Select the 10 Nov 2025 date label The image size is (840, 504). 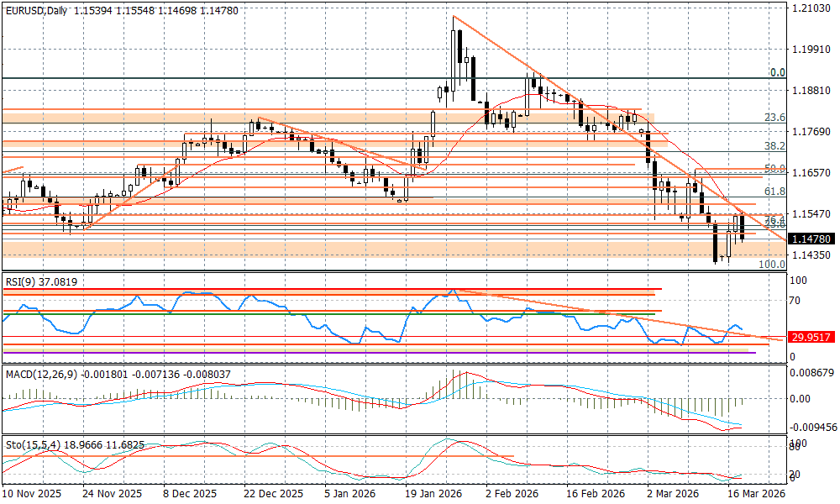pyautogui.click(x=30, y=494)
